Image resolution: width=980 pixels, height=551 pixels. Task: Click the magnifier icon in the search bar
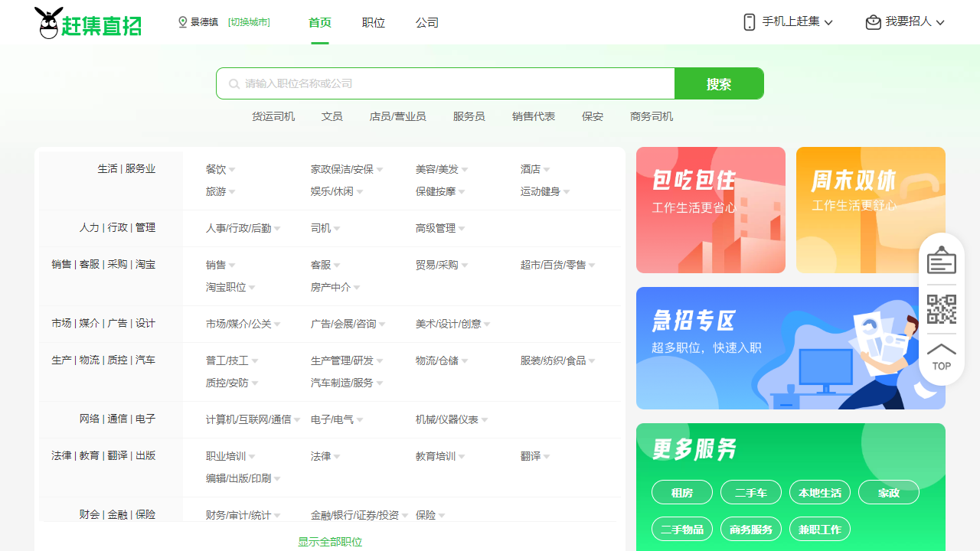pos(234,83)
